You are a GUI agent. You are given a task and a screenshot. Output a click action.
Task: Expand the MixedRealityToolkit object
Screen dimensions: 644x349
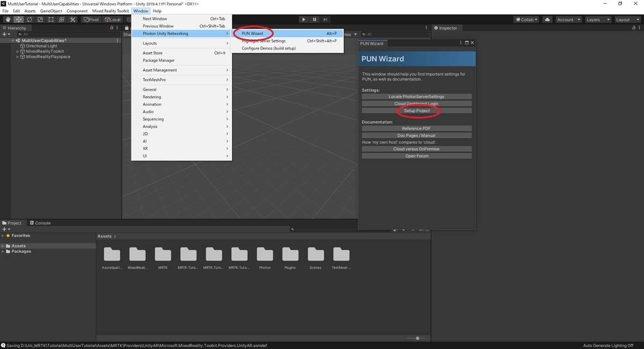(17, 51)
